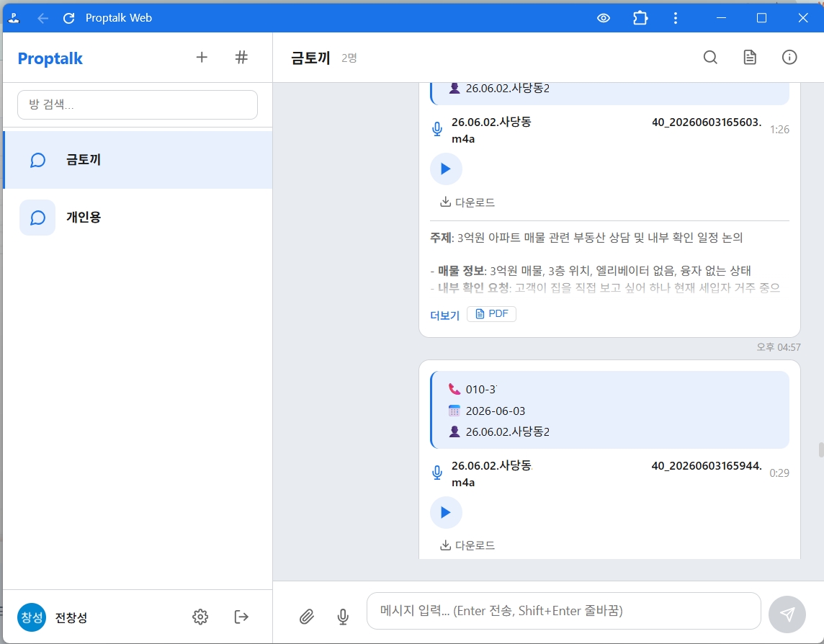
Task: Click the user avatar 창성
Action: (32, 617)
